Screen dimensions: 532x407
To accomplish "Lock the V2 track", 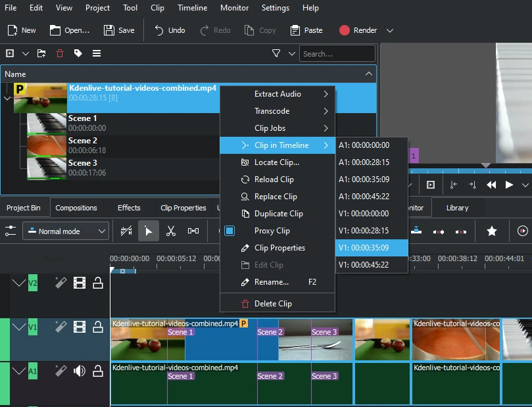I will point(98,283).
